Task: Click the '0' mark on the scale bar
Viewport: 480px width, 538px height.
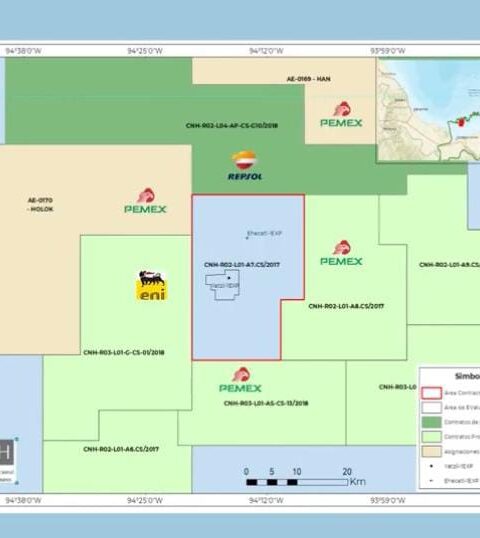Action: tap(246, 472)
